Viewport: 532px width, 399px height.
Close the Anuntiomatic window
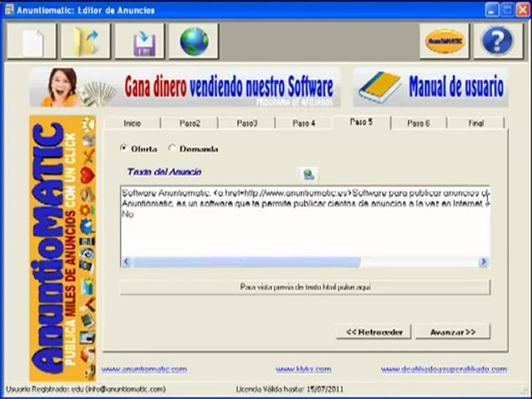click(x=523, y=10)
